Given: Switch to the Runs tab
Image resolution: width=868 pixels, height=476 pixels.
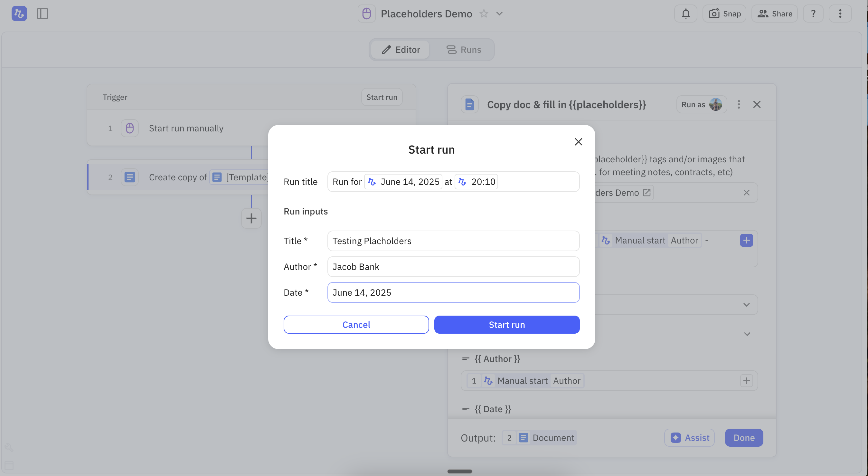Looking at the screenshot, I should pyautogui.click(x=463, y=50).
